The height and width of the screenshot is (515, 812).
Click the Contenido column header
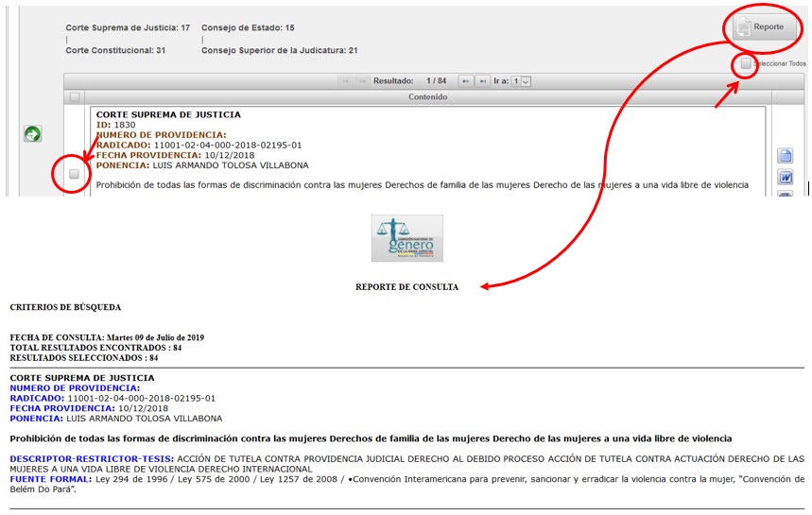[x=427, y=96]
